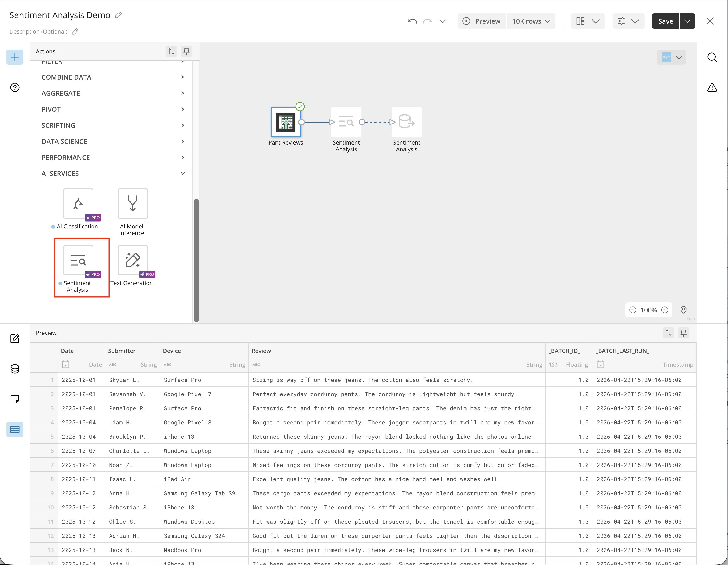Select the Pant Reviews input node

click(x=286, y=122)
